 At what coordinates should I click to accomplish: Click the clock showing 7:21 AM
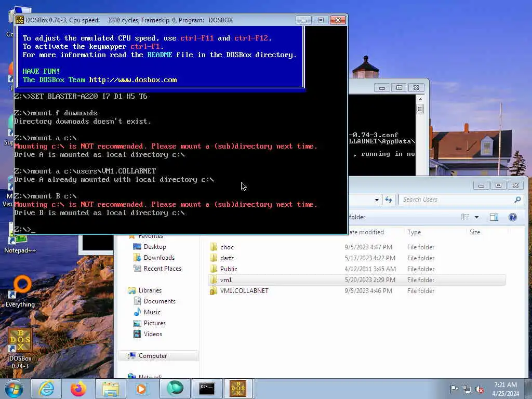pyautogui.click(x=505, y=385)
